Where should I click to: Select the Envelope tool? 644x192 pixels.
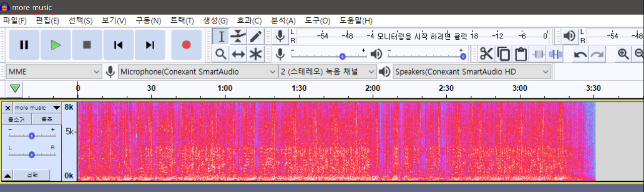pyautogui.click(x=238, y=36)
